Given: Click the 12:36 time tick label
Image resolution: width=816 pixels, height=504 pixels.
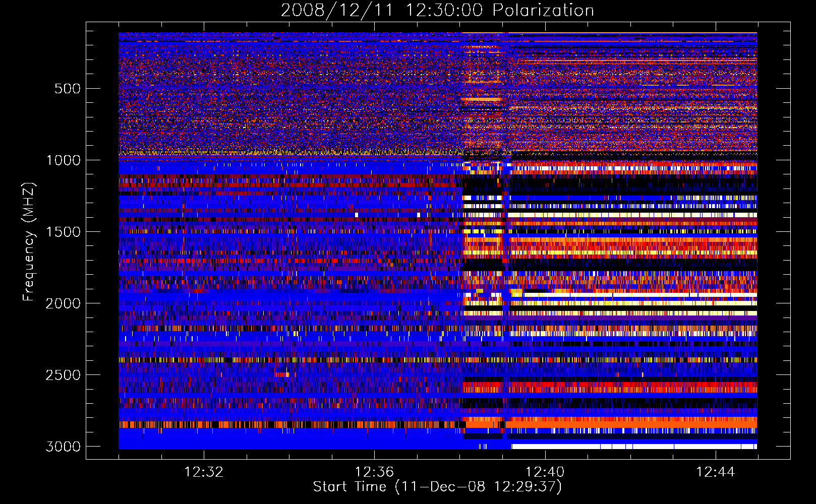Looking at the screenshot, I should tap(374, 472).
